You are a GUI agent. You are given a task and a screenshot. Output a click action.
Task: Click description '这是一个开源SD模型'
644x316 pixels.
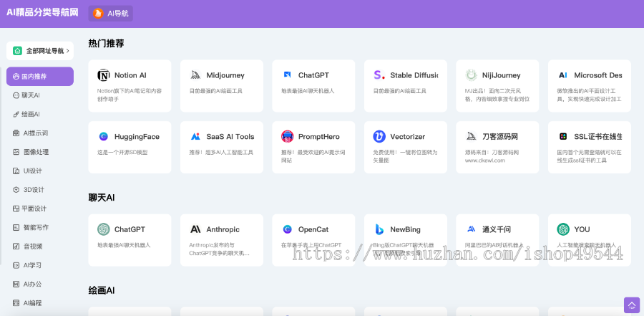[122, 152]
